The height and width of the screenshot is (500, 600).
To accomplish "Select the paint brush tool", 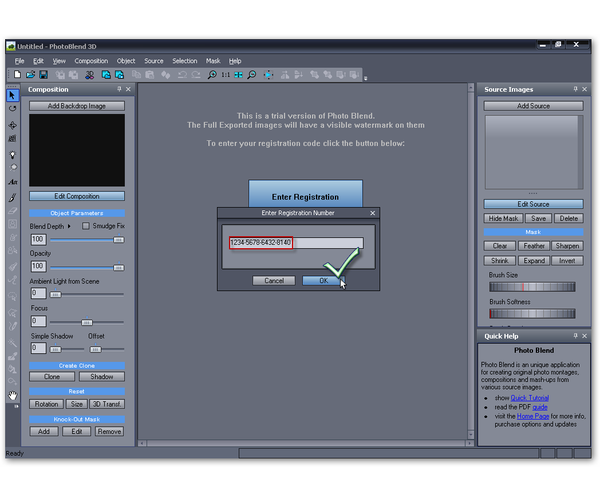I will click(x=13, y=197).
